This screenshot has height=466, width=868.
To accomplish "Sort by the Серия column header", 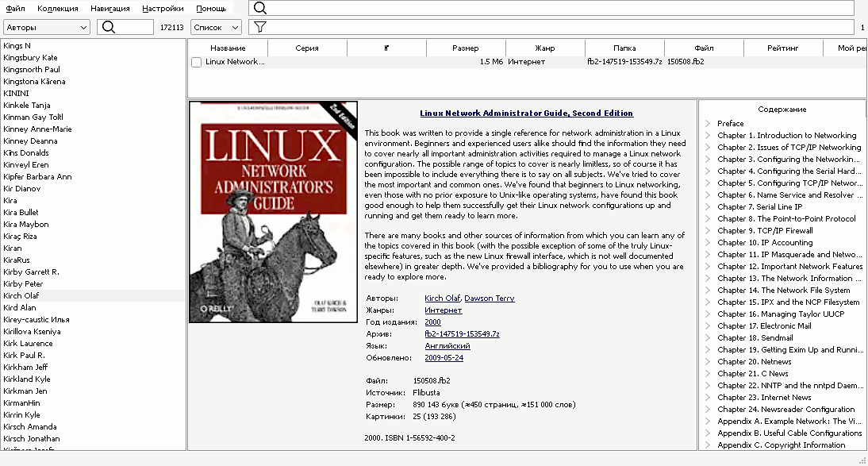I will point(307,48).
